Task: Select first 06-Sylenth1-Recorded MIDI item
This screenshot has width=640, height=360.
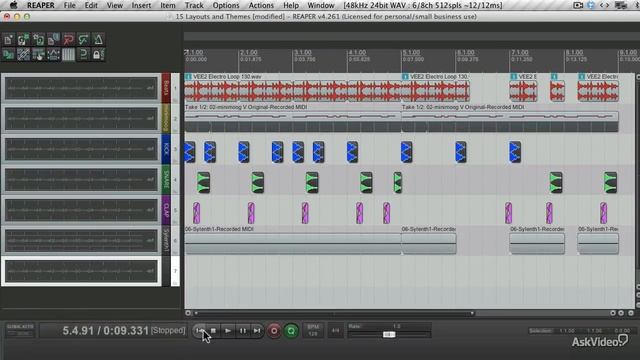Action: (293, 240)
